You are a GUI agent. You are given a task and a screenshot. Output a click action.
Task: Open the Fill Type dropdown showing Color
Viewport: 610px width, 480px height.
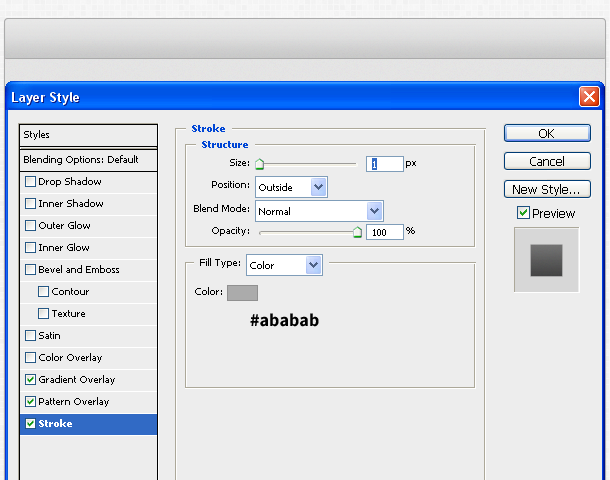pyautogui.click(x=284, y=265)
